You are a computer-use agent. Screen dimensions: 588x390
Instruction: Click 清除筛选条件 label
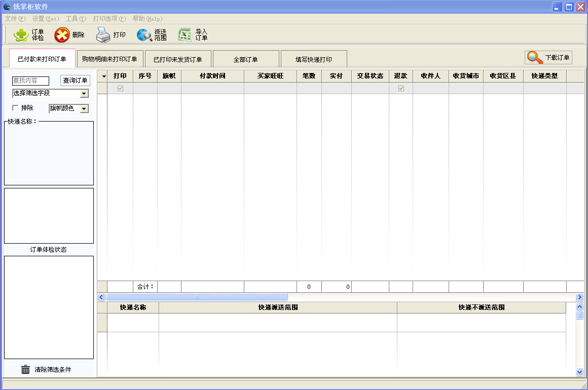[53, 369]
